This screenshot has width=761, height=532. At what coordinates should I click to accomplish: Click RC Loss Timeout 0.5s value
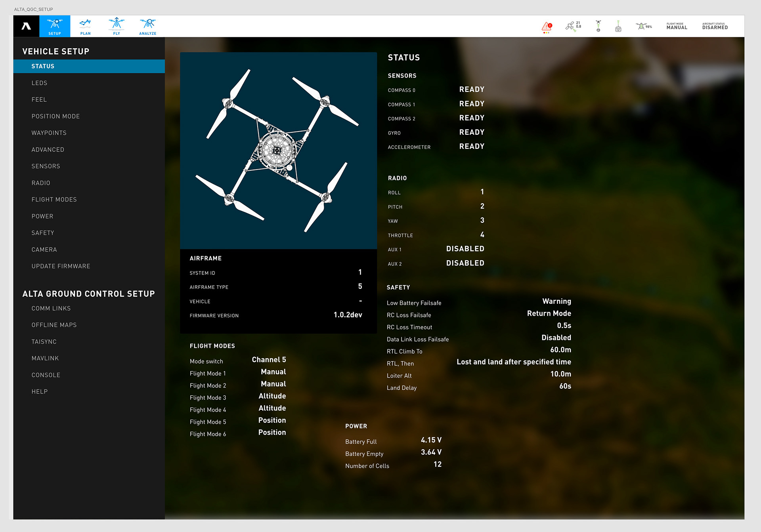(x=564, y=326)
